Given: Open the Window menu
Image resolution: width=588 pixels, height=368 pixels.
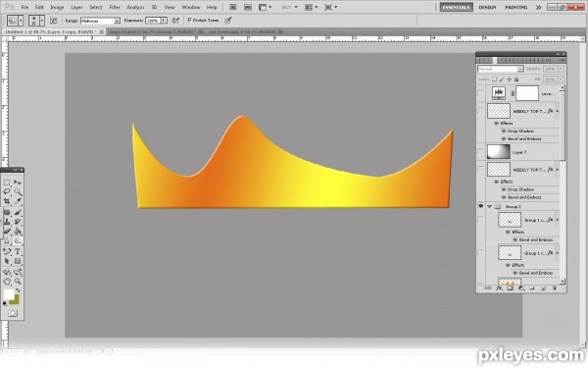Looking at the screenshot, I should click(191, 7).
